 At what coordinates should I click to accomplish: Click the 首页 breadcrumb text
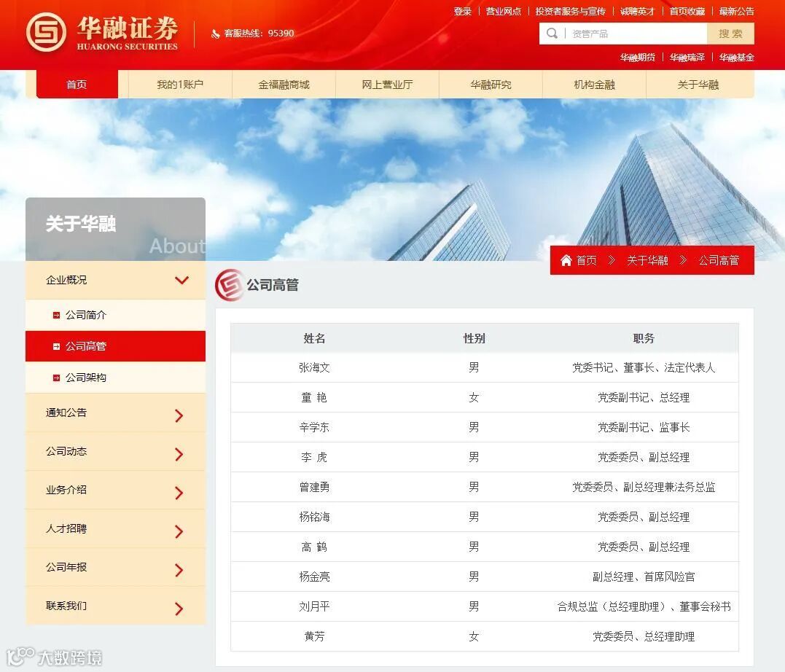(x=586, y=260)
